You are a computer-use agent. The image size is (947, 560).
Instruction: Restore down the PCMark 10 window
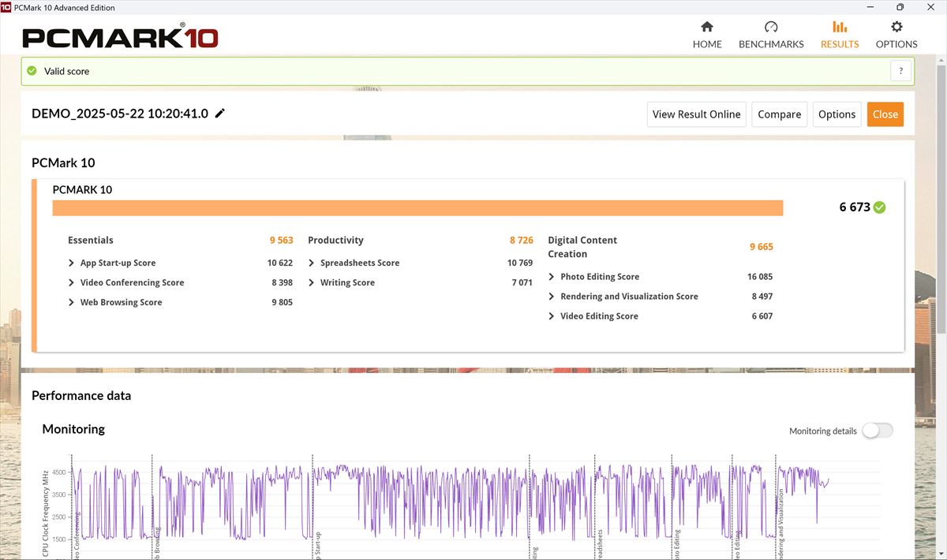[x=899, y=7]
